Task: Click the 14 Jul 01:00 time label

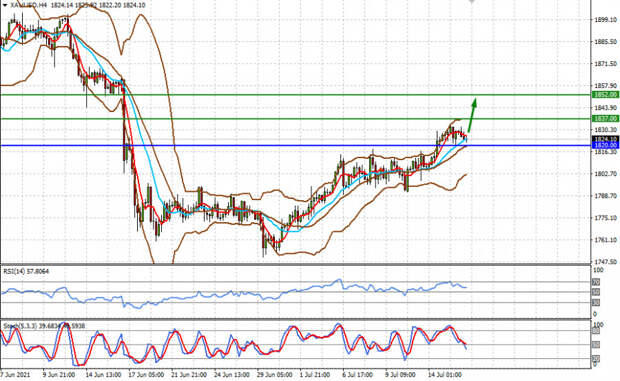Action: click(x=444, y=375)
